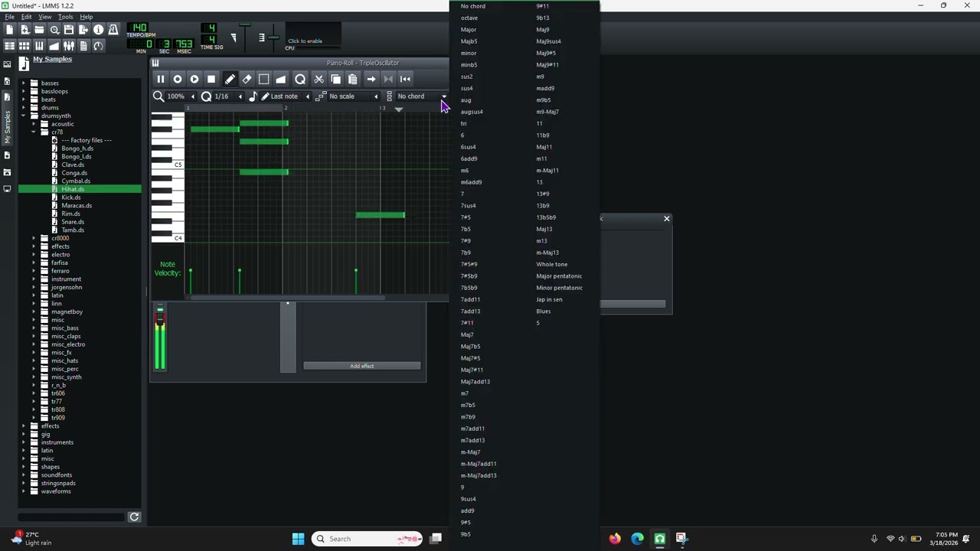Click the No chord dropdown arrow
The width and height of the screenshot is (980, 551).
tap(444, 96)
